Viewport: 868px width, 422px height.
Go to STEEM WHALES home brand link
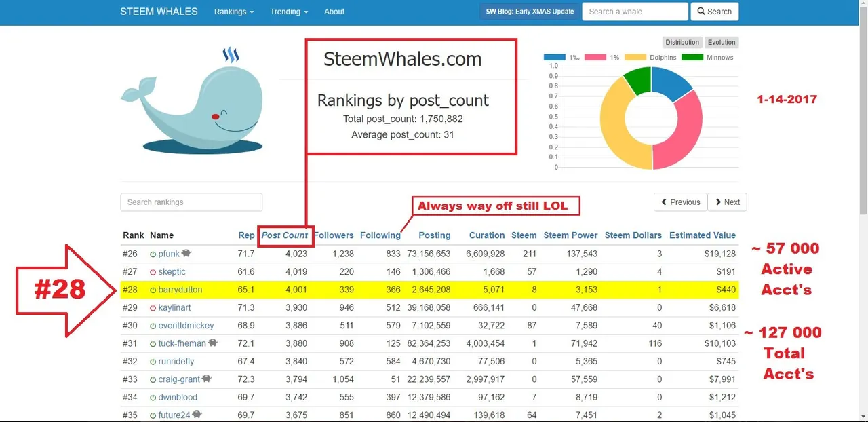159,12
